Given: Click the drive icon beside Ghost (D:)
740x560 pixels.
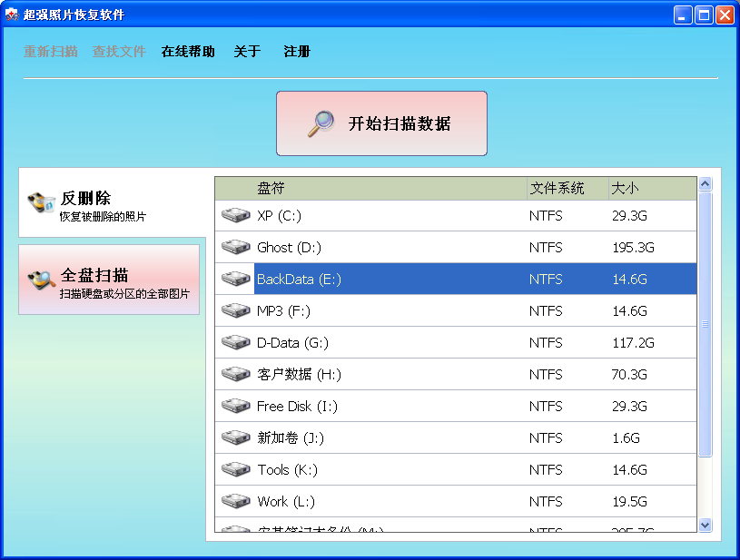Looking at the screenshot, I should coord(235,247).
